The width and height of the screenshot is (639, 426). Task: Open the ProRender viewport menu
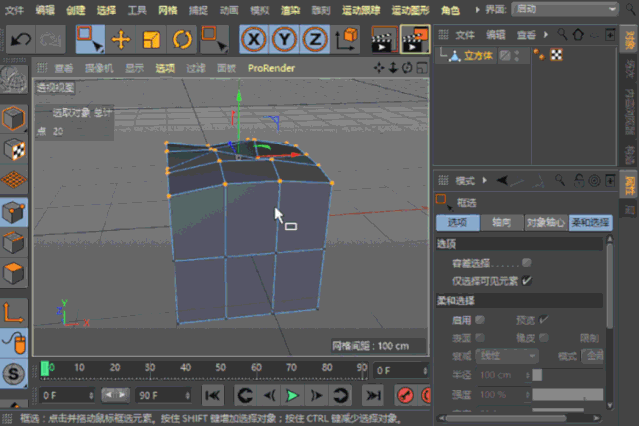pyautogui.click(x=271, y=68)
